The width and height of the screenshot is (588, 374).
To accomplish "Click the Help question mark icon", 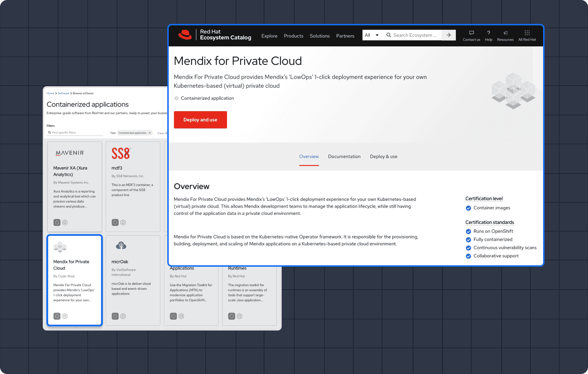I will click(x=488, y=33).
